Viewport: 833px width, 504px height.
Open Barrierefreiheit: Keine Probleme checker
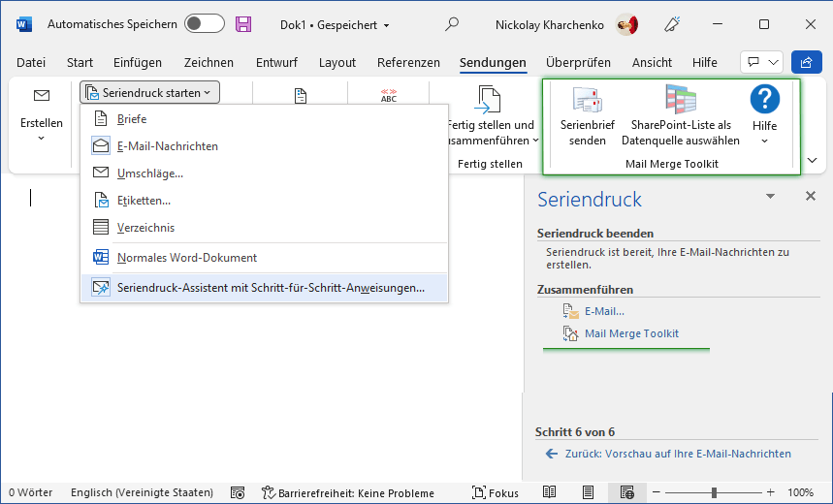point(348,492)
